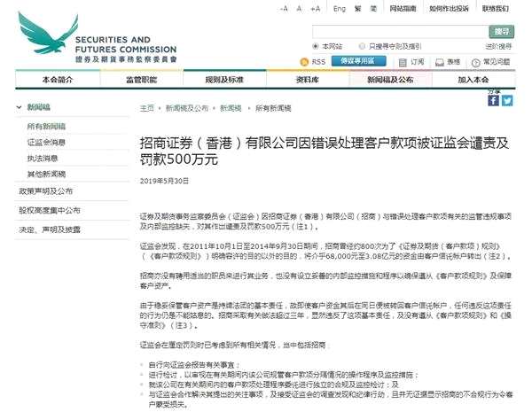The height and width of the screenshot is (412, 532).
Task: Switch to simplified Chinese 简
Action: coord(373,9)
